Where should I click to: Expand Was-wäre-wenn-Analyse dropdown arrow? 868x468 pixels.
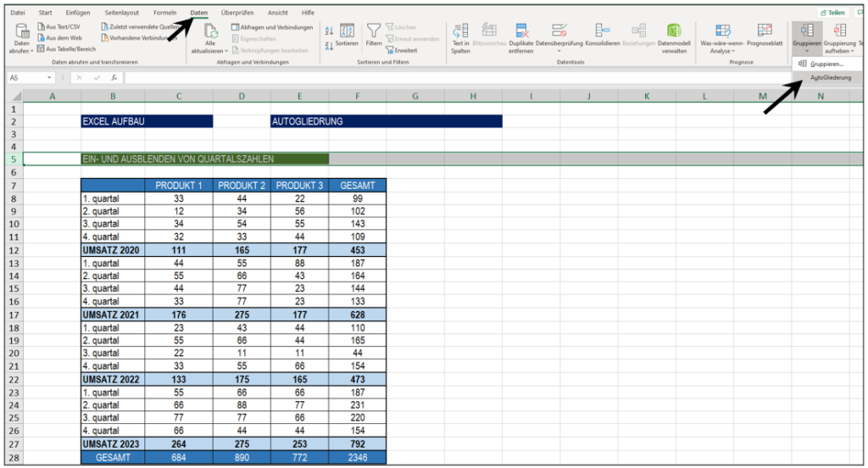[733, 51]
